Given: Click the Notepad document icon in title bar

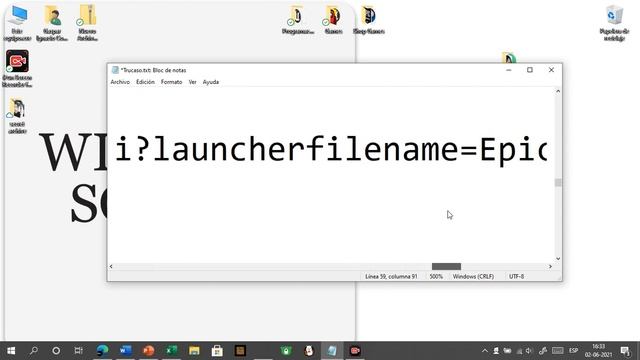Looking at the screenshot, I should coord(115,70).
